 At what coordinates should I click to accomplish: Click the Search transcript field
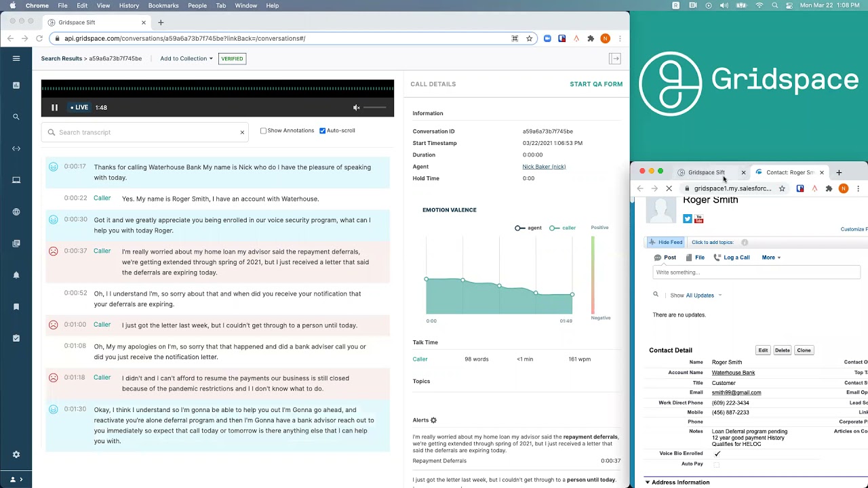click(x=144, y=132)
